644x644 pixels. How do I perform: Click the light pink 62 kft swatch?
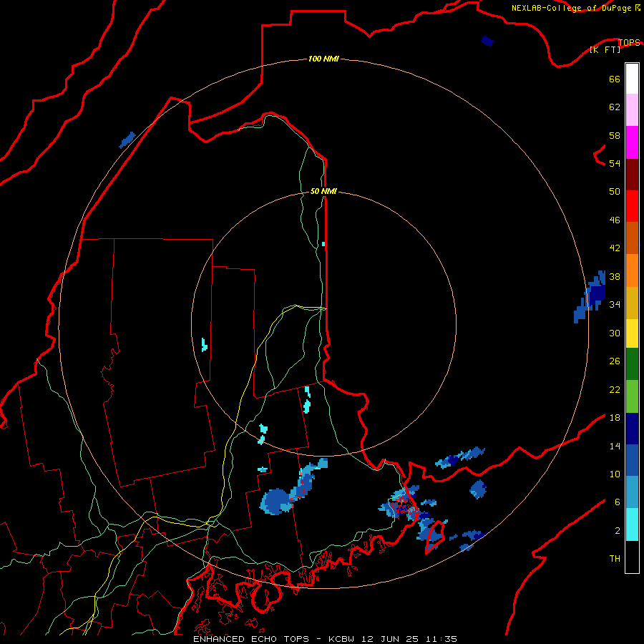click(x=632, y=109)
